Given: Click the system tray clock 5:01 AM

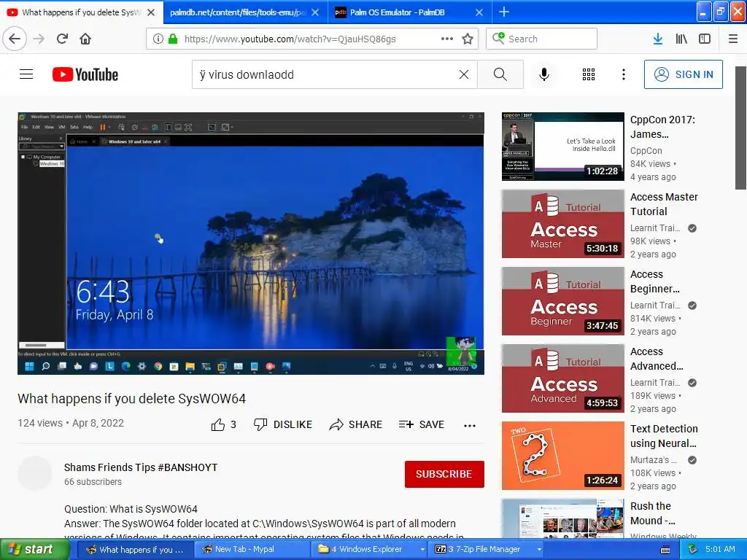Looking at the screenshot, I should coord(720,549).
